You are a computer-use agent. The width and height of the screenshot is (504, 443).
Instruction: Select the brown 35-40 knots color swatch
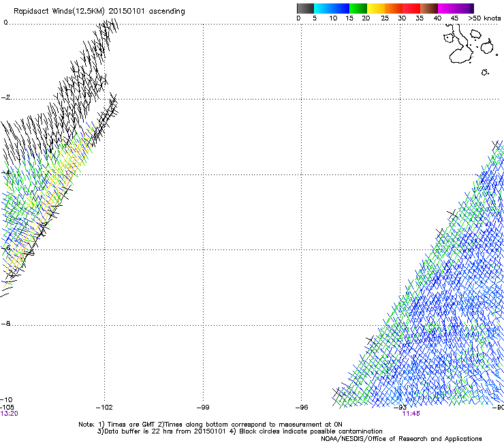click(429, 8)
